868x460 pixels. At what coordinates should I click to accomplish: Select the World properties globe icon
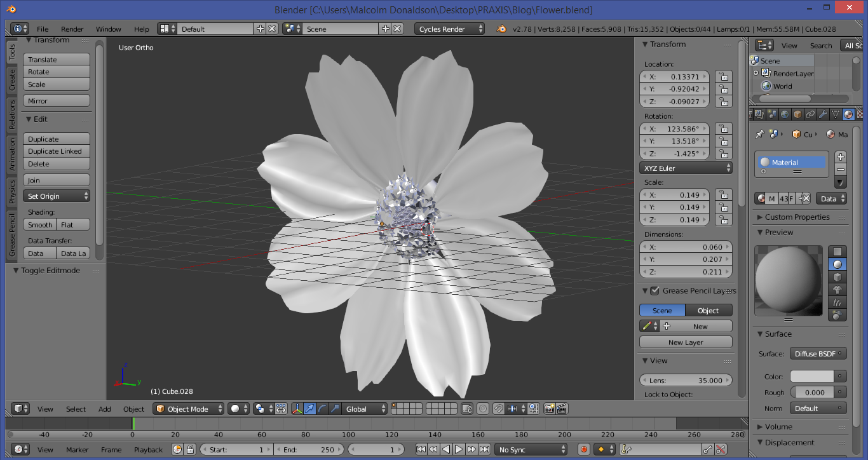click(x=783, y=115)
